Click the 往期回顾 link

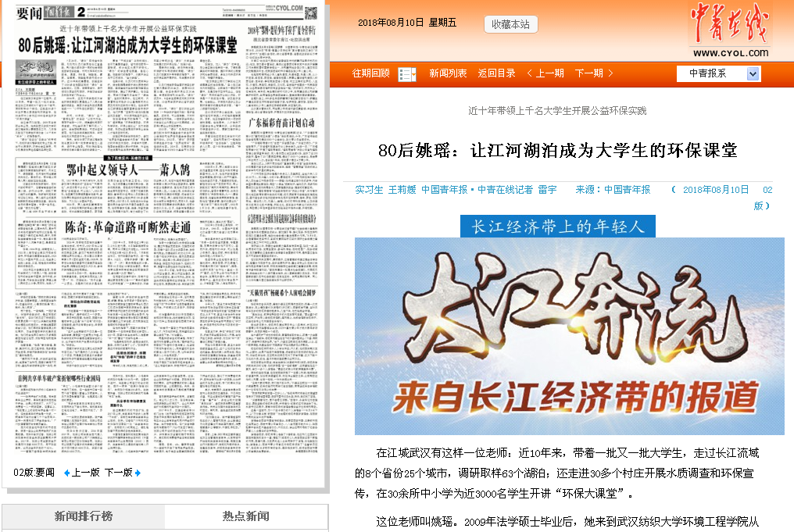pos(370,73)
